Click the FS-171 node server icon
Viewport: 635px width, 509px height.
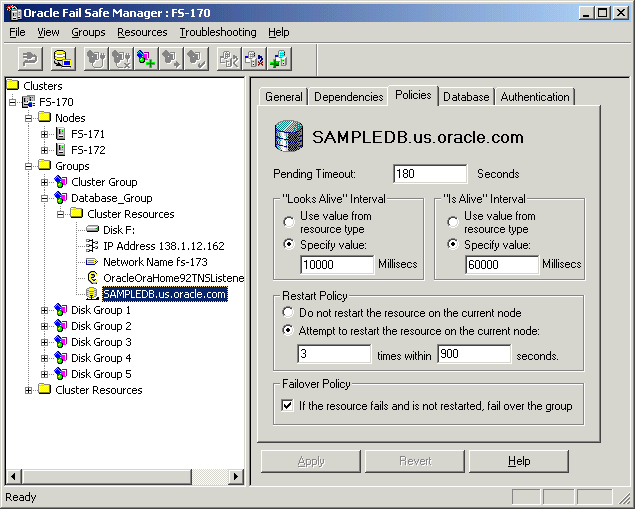60,134
